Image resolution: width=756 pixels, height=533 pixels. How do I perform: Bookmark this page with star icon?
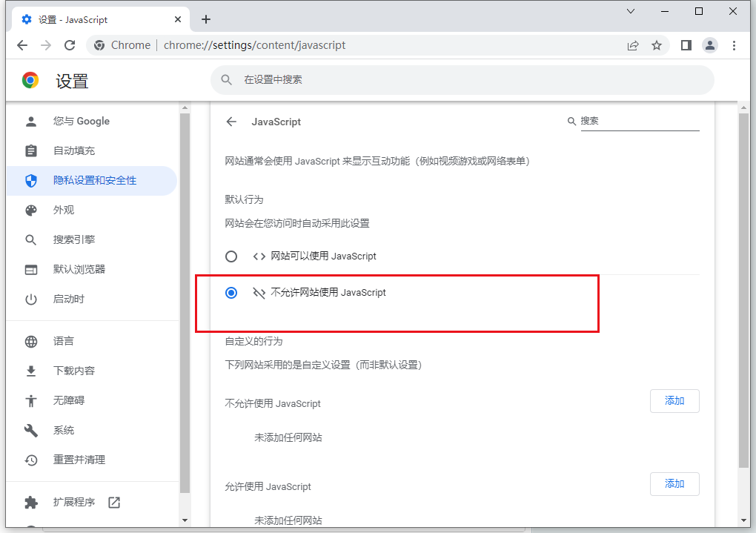point(656,45)
